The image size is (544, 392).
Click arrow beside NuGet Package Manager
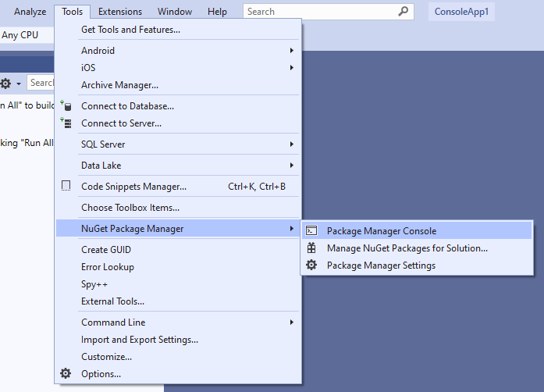[292, 229]
